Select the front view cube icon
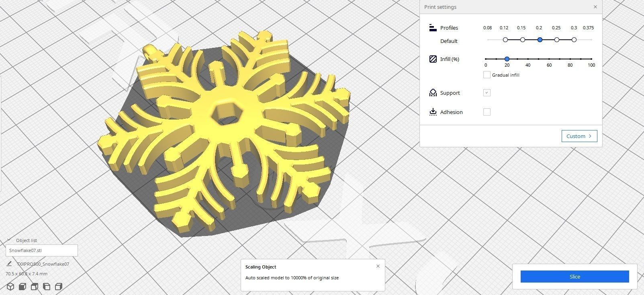The height and width of the screenshot is (295, 644). tap(22, 286)
